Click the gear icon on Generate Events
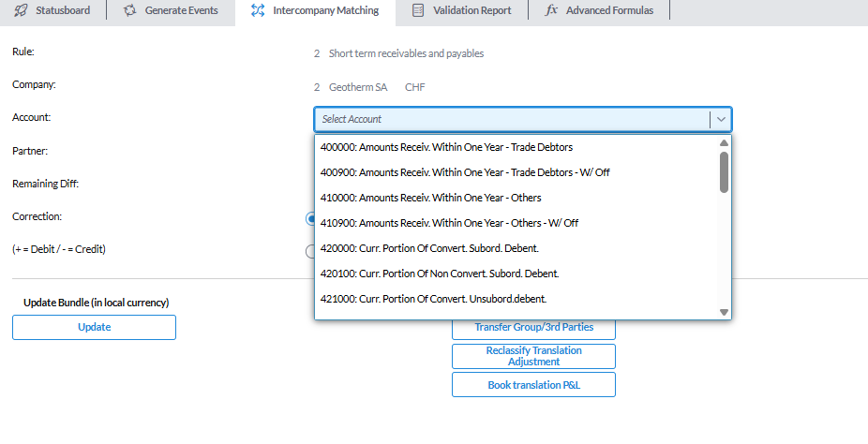The width and height of the screenshot is (868, 444). [x=130, y=10]
